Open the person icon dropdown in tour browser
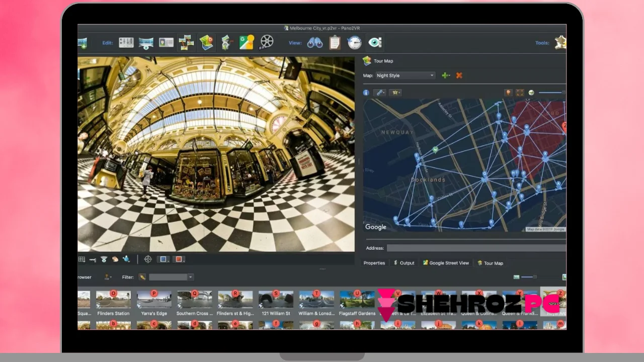This screenshot has width=644, height=362. pyautogui.click(x=108, y=277)
